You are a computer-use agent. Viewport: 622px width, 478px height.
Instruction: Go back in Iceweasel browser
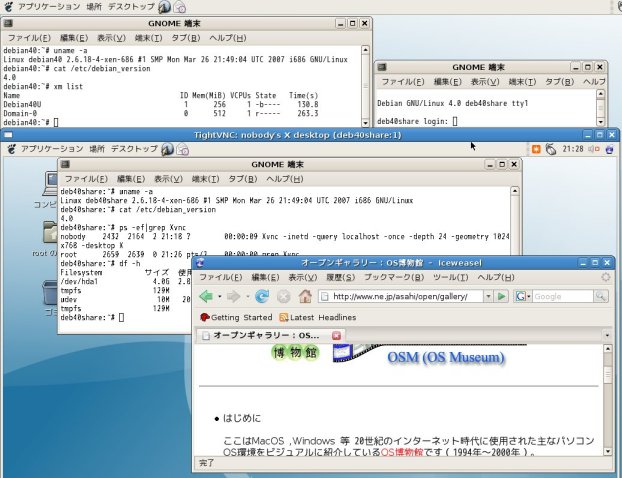[x=206, y=296]
